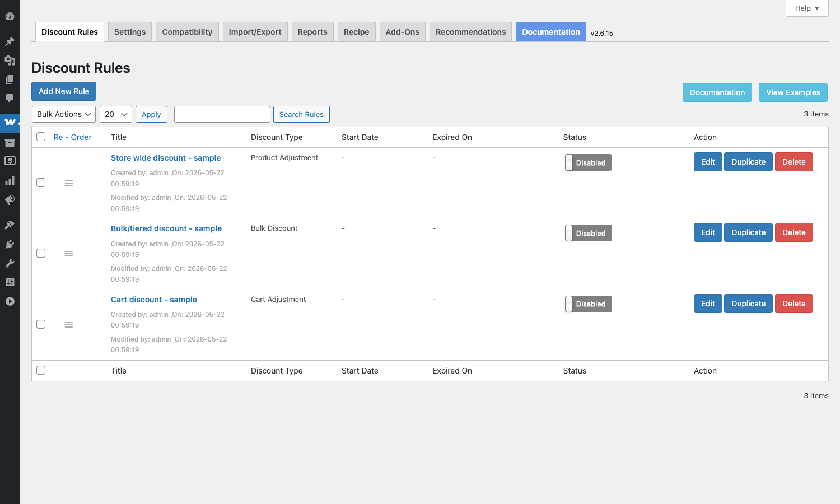
Task: Grab reorder handle for Cart discount
Action: coord(69,325)
